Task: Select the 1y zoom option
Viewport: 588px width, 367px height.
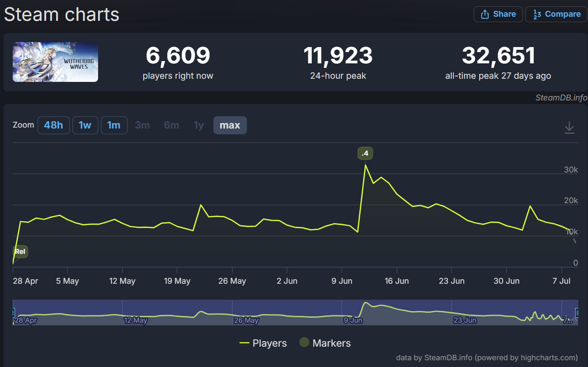Action: [199, 125]
